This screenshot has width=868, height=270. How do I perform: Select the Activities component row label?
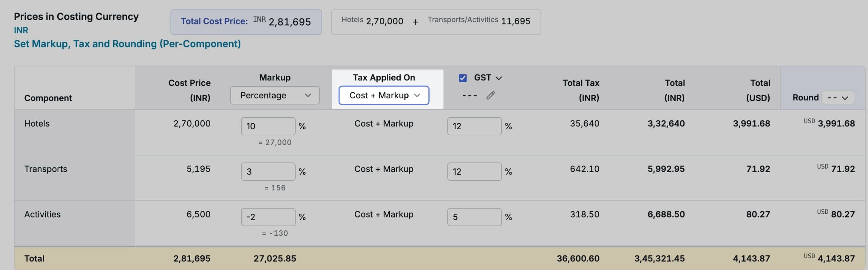42,214
